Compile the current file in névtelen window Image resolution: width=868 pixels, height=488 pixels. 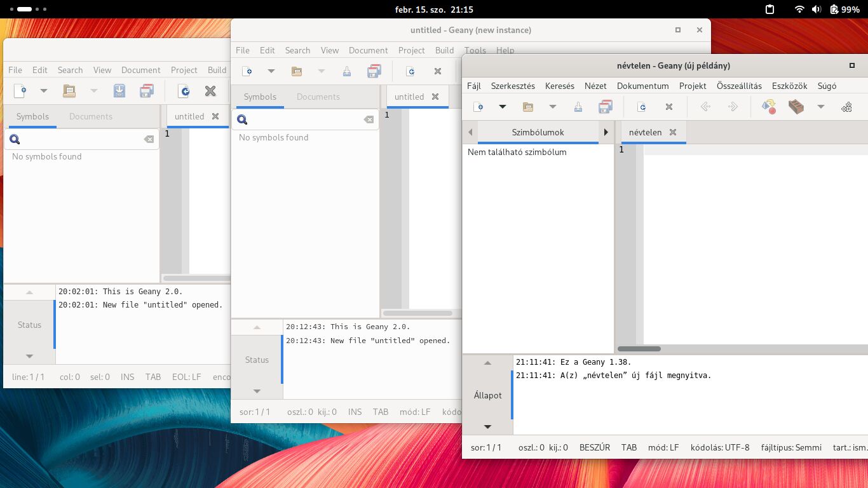(x=769, y=107)
